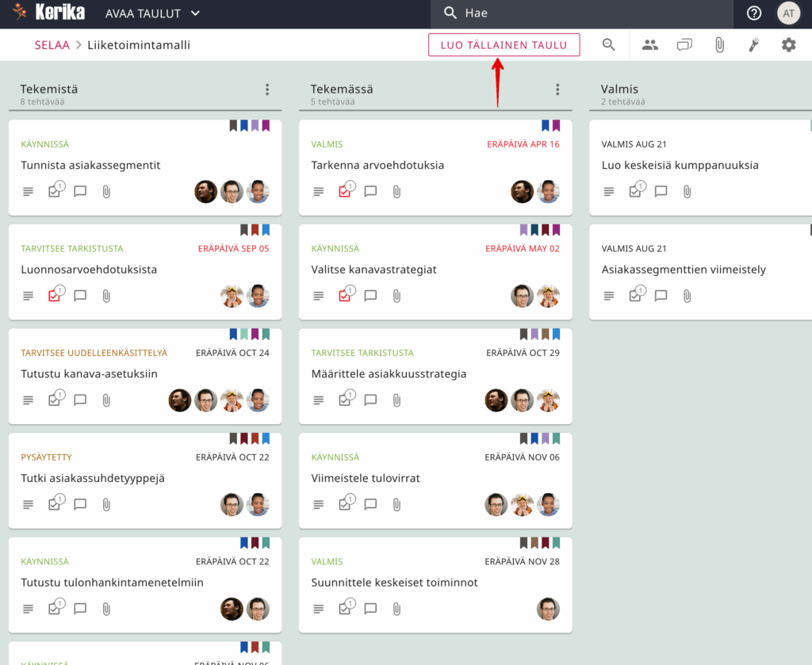Open Tekemässä column options menu
Image resolution: width=812 pixels, height=665 pixels.
(x=557, y=90)
